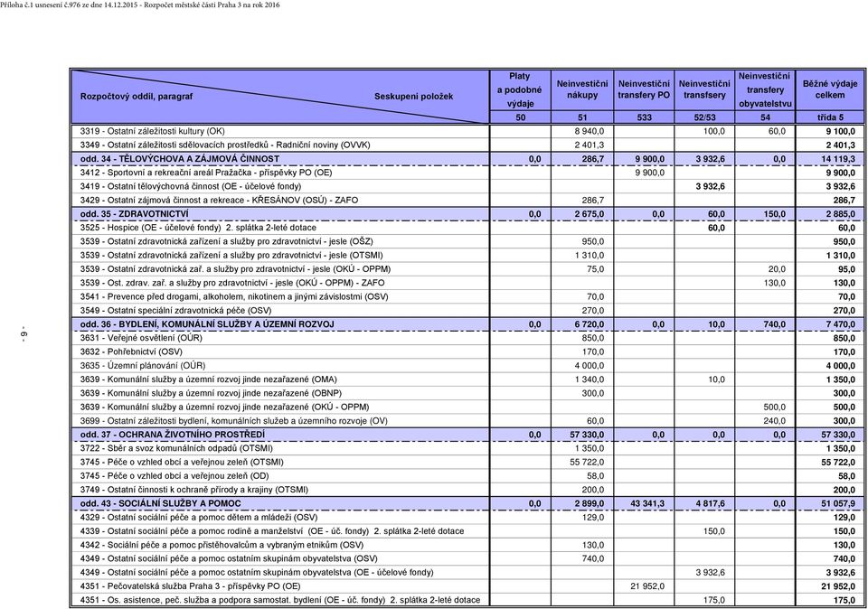Select the KŘESÁNOV (OSÚ) - ZAFO row label
The height and width of the screenshot is (609, 868).
pyautogui.click(x=219, y=201)
